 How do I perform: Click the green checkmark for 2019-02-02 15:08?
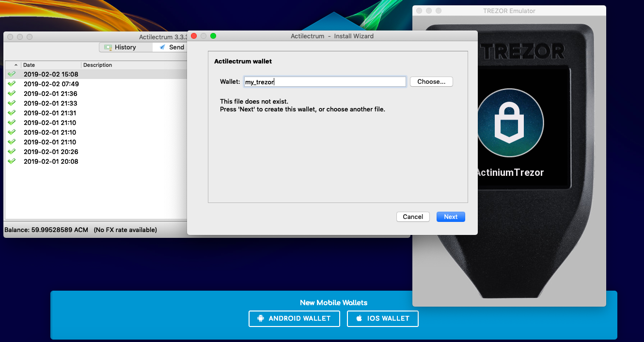click(x=12, y=74)
